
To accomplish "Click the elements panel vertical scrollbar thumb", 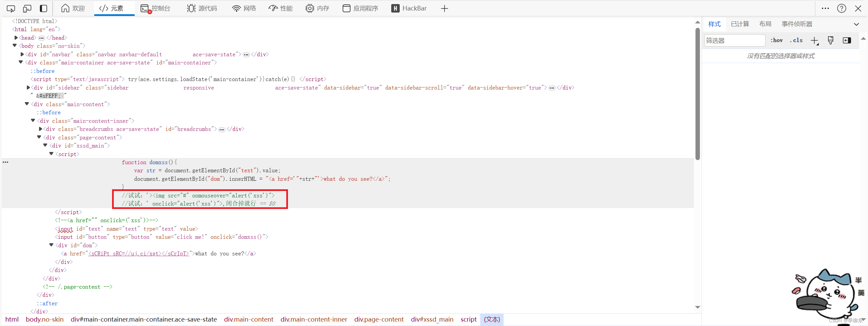I will [x=698, y=94].
